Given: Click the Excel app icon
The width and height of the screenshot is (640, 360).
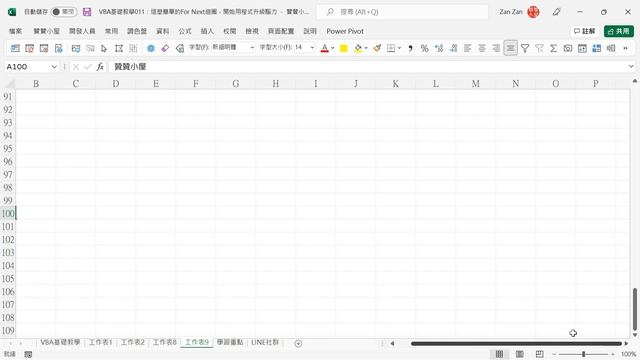Looking at the screenshot, I should pos(12,12).
